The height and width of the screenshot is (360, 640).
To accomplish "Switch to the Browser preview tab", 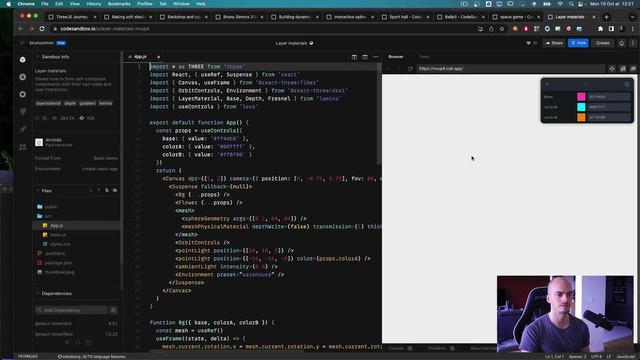I will click(x=396, y=57).
